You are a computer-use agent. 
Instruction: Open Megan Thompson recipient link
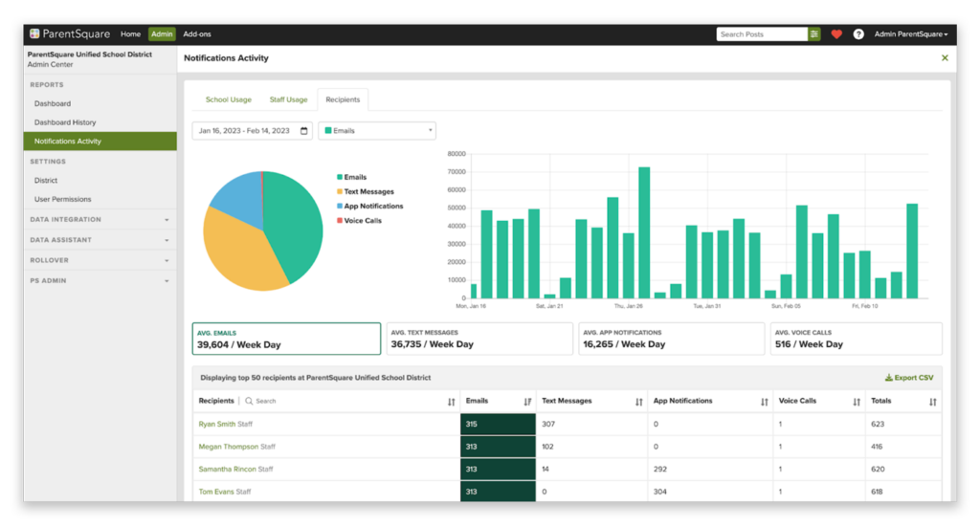click(x=228, y=447)
